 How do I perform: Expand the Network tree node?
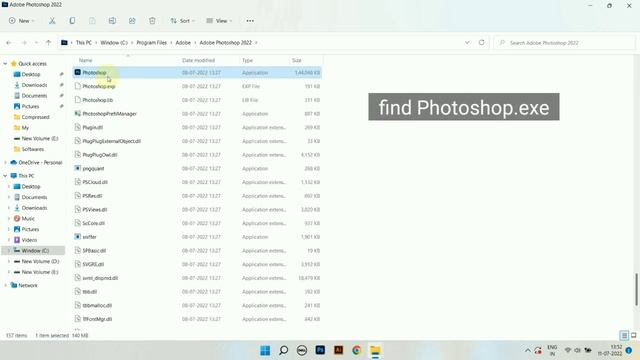(5, 285)
